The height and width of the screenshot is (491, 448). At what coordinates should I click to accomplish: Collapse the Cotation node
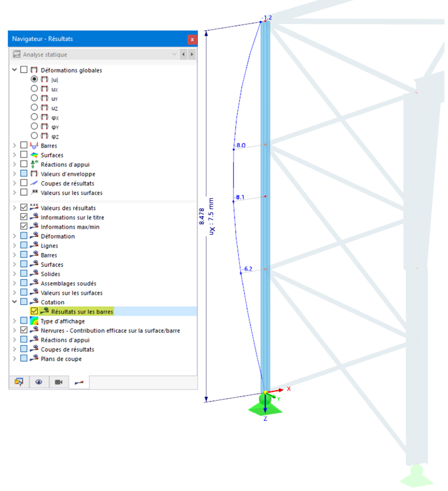point(14,302)
